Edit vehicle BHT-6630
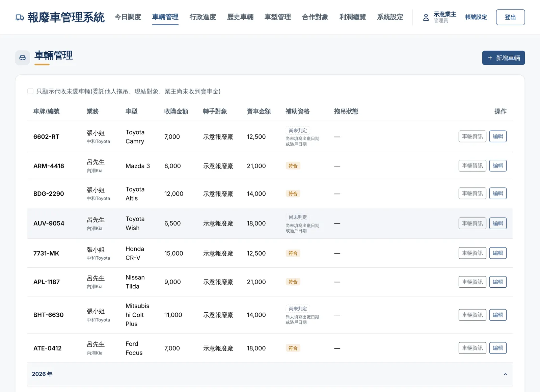The width and height of the screenshot is (540, 392). pos(498,315)
